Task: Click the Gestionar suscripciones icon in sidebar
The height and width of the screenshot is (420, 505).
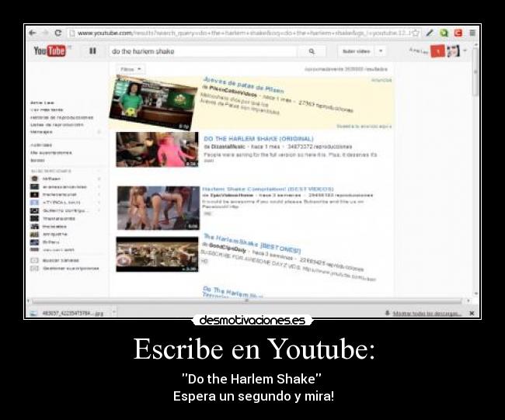Action: tap(34, 268)
